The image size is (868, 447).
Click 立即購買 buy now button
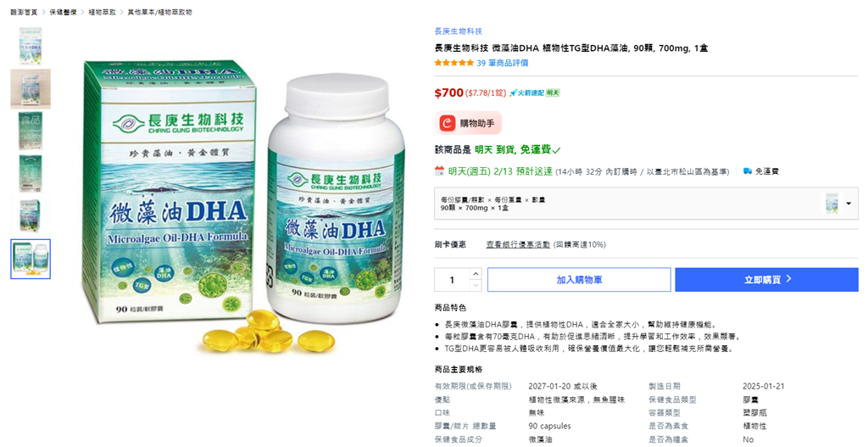[766, 280]
